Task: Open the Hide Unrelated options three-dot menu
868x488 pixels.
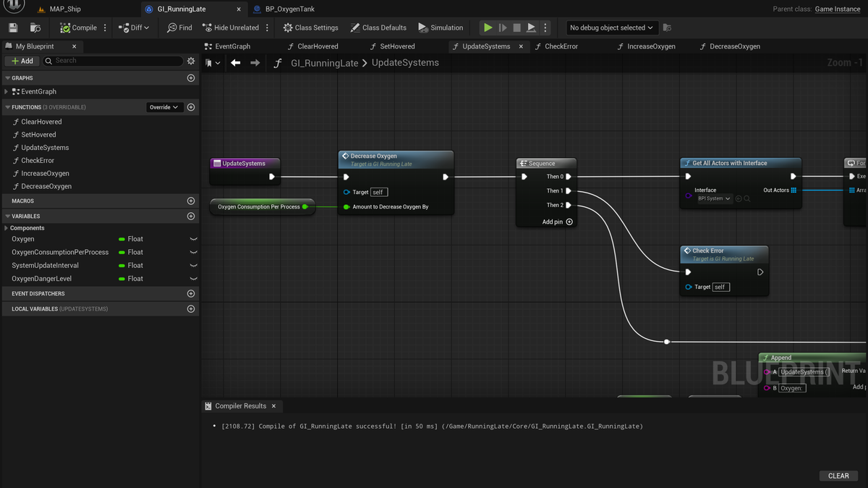Action: point(267,28)
